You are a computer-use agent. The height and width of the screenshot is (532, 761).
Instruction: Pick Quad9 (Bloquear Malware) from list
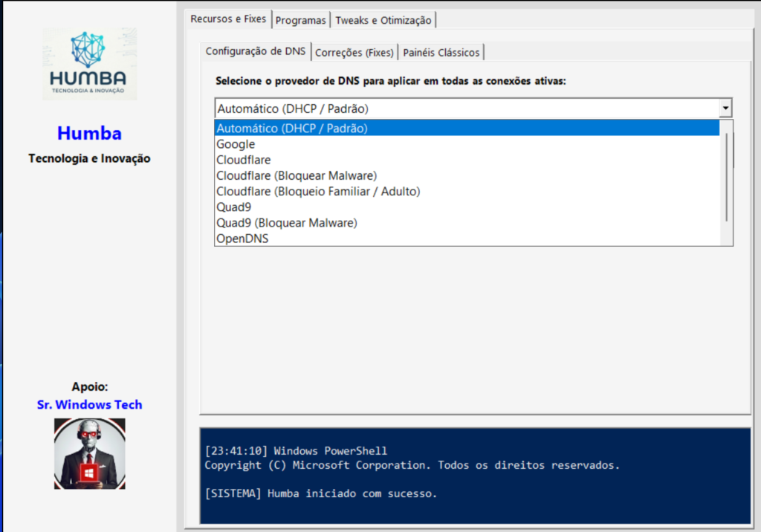click(x=287, y=222)
